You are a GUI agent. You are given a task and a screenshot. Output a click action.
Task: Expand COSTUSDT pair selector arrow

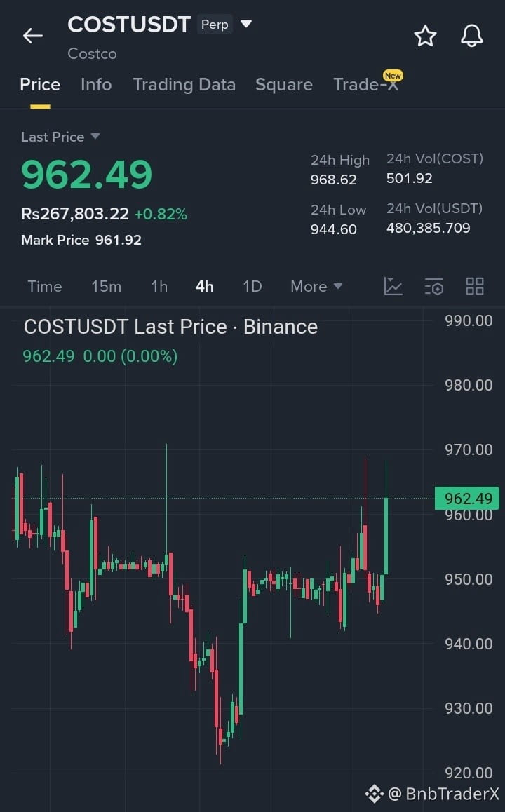[x=247, y=24]
